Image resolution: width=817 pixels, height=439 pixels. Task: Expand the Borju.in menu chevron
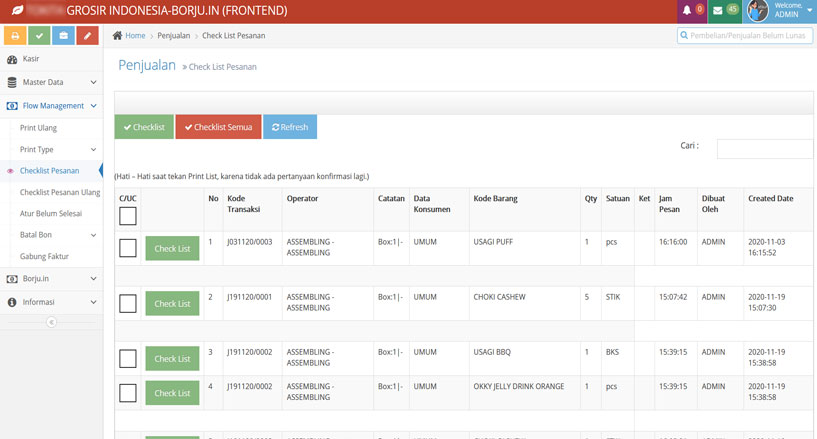tap(93, 279)
